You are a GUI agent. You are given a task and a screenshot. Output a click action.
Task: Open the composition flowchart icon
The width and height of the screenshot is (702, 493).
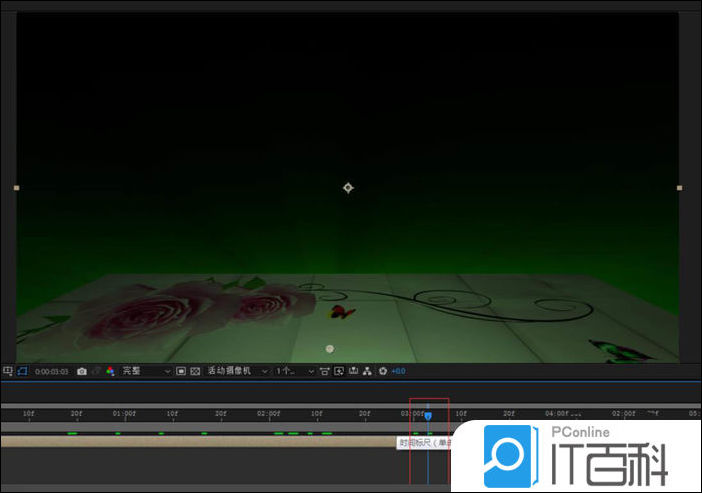pyautogui.click(x=368, y=371)
